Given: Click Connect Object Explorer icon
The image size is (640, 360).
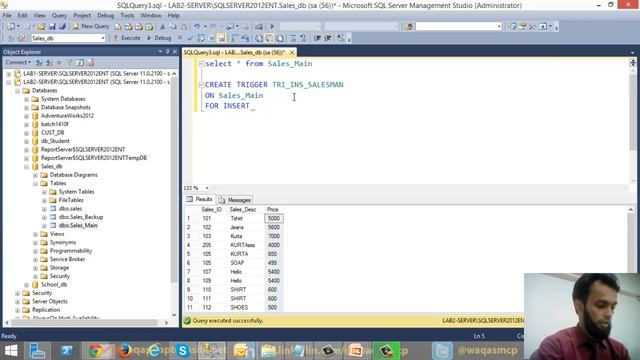Looking at the screenshot, I should click(39, 62).
